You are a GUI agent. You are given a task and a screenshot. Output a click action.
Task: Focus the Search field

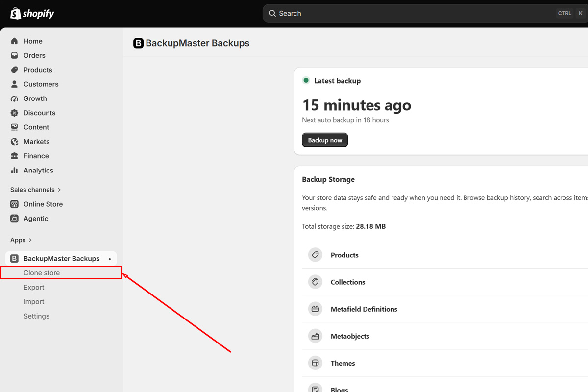click(x=425, y=13)
